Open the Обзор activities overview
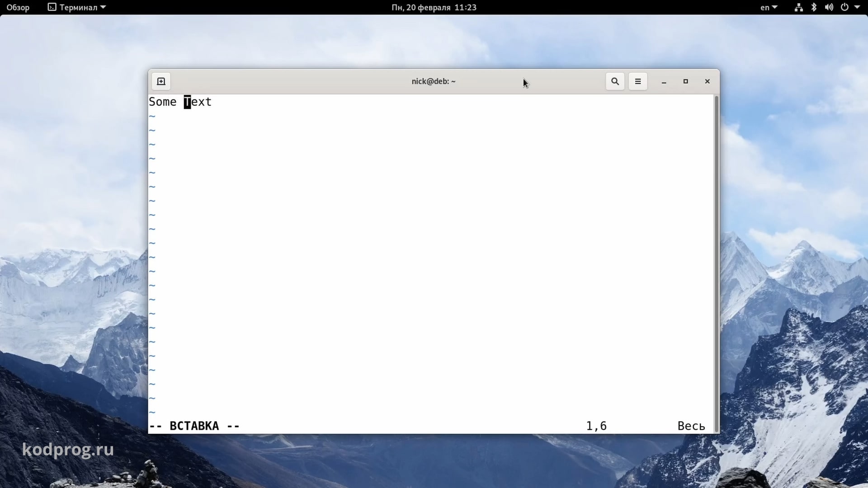Image resolution: width=868 pixels, height=488 pixels. 18,7
